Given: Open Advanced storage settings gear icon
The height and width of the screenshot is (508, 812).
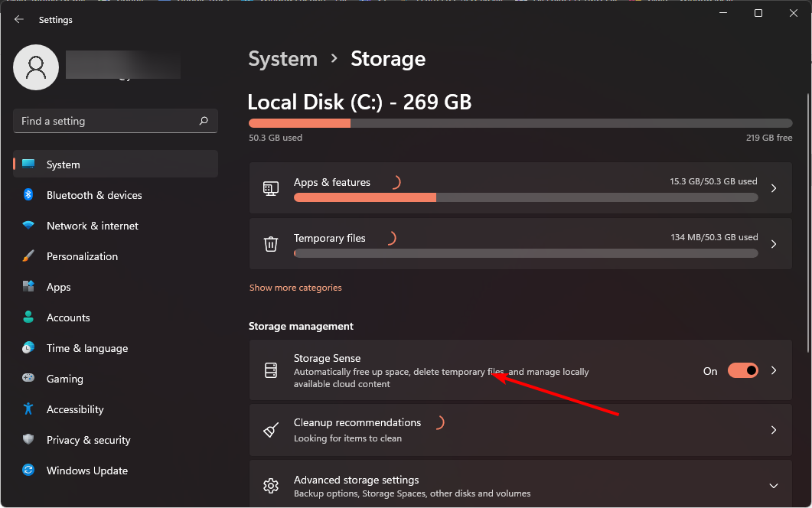Looking at the screenshot, I should click(x=270, y=485).
